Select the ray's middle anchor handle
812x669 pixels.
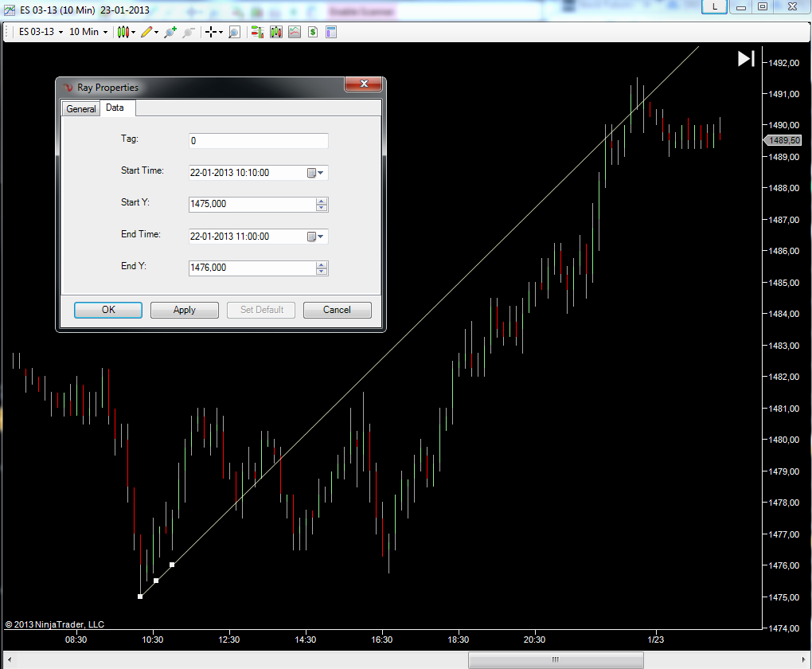point(156,581)
